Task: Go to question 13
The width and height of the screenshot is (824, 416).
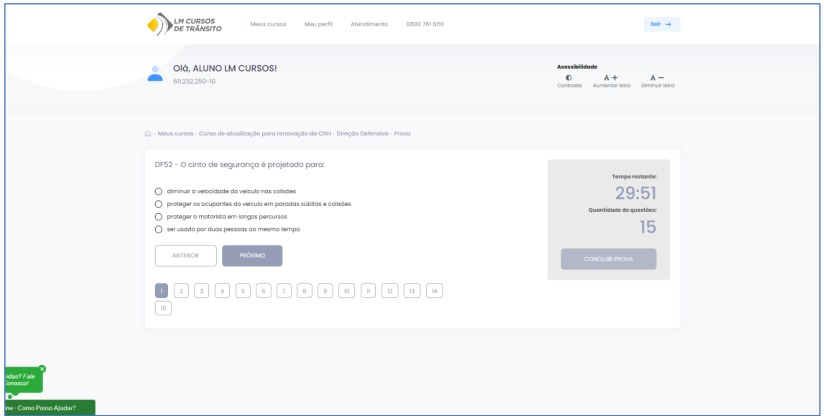Action: click(412, 290)
